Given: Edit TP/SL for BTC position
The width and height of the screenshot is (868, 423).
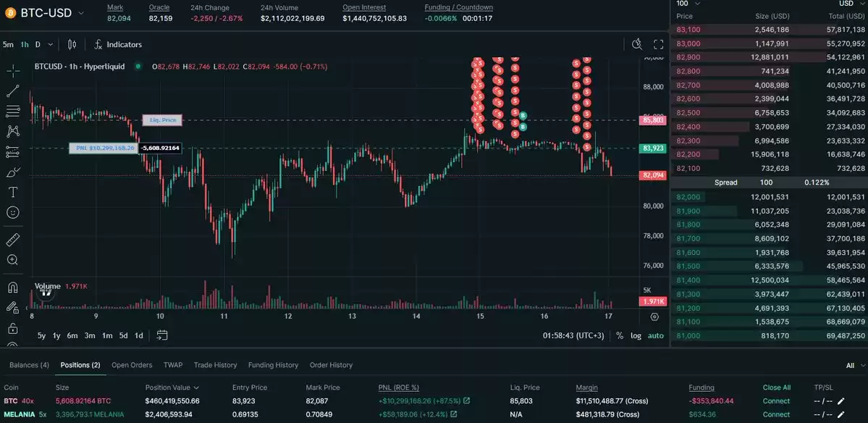Looking at the screenshot, I should click(841, 401).
